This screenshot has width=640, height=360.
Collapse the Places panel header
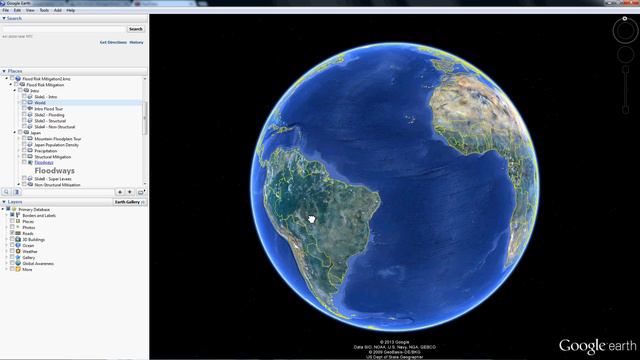(73, 71)
